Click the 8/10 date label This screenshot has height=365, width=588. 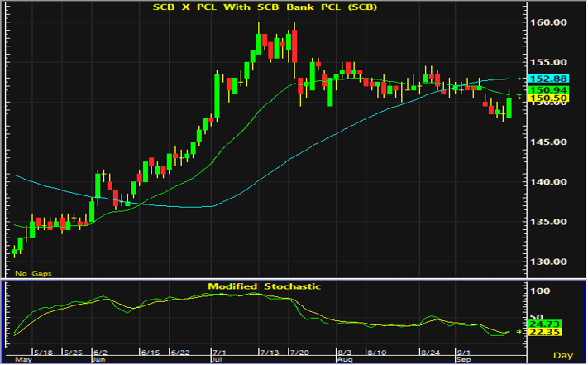point(377,353)
